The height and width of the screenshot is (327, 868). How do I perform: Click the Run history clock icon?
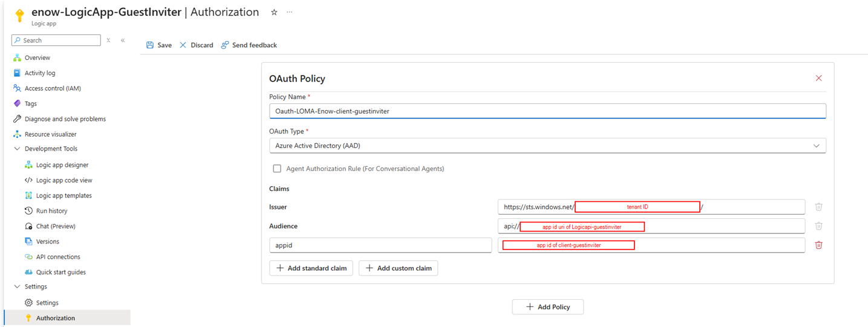tap(28, 211)
